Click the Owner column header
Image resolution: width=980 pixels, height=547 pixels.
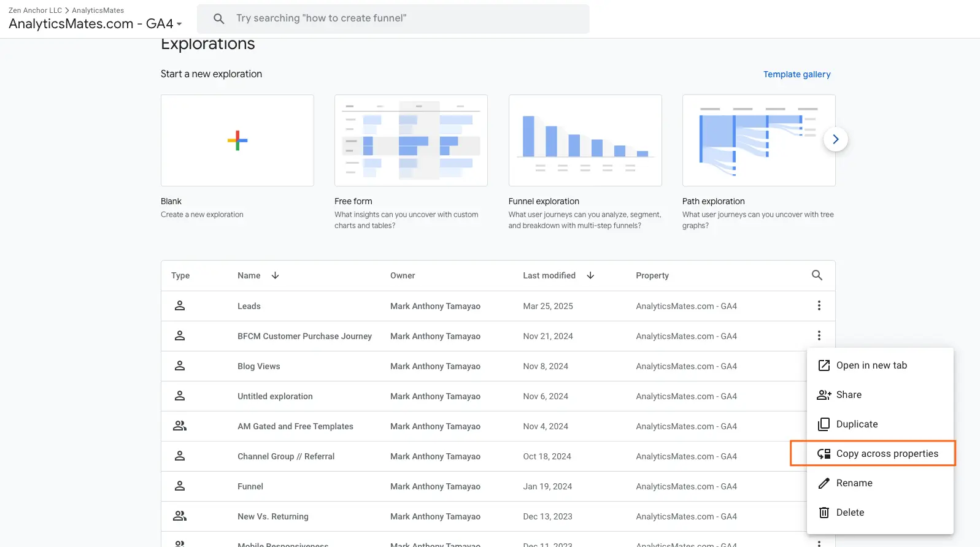coord(403,275)
